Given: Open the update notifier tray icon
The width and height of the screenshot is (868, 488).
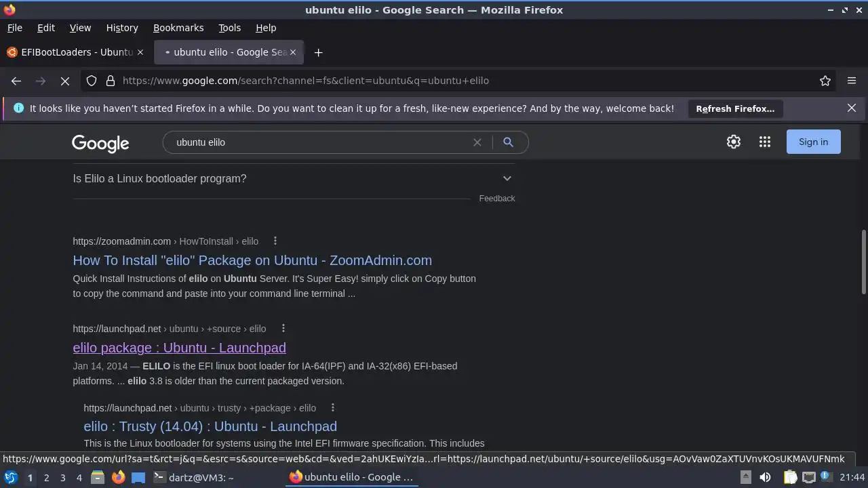Looking at the screenshot, I should [x=827, y=477].
